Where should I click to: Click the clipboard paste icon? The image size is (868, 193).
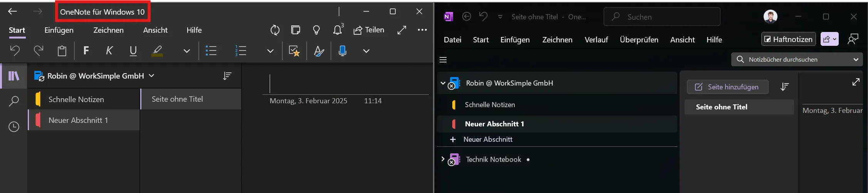pyautogui.click(x=62, y=50)
